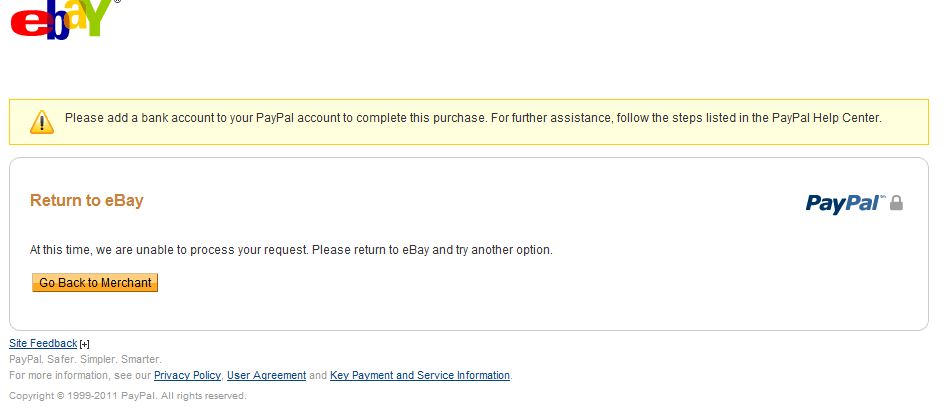Open Key Payment and Service Information link

[420, 376]
